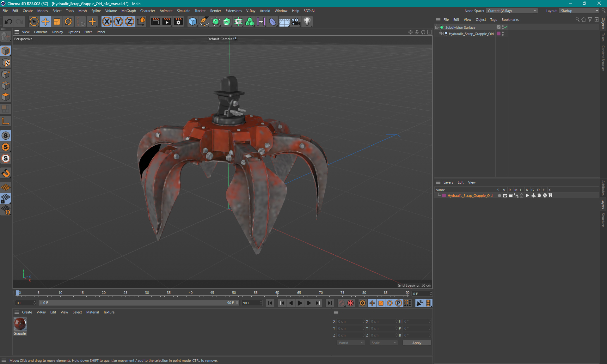Select the Grapple material thumbnail
The width and height of the screenshot is (607, 364).
pyautogui.click(x=20, y=324)
